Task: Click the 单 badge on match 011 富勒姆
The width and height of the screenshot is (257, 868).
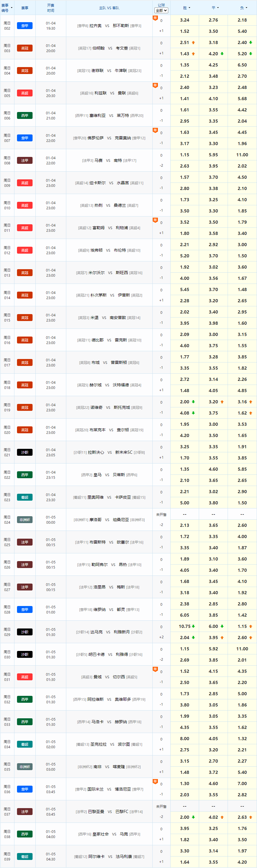Action: coord(155,220)
